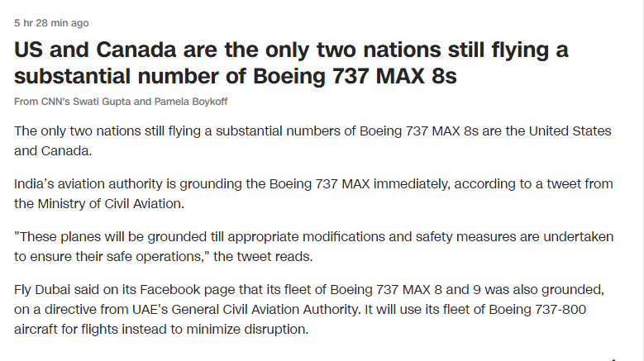The width and height of the screenshot is (644, 361).
Task: Click the partially visible icon below the article
Action: point(613,359)
